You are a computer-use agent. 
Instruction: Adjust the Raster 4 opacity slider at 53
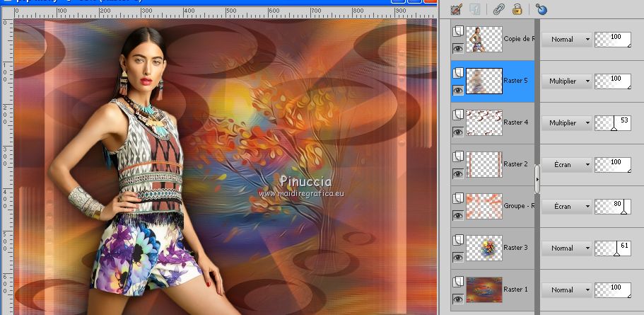(x=614, y=122)
